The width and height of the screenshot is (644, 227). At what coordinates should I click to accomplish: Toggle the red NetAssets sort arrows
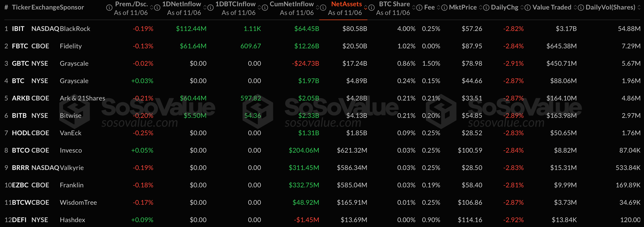point(366,8)
